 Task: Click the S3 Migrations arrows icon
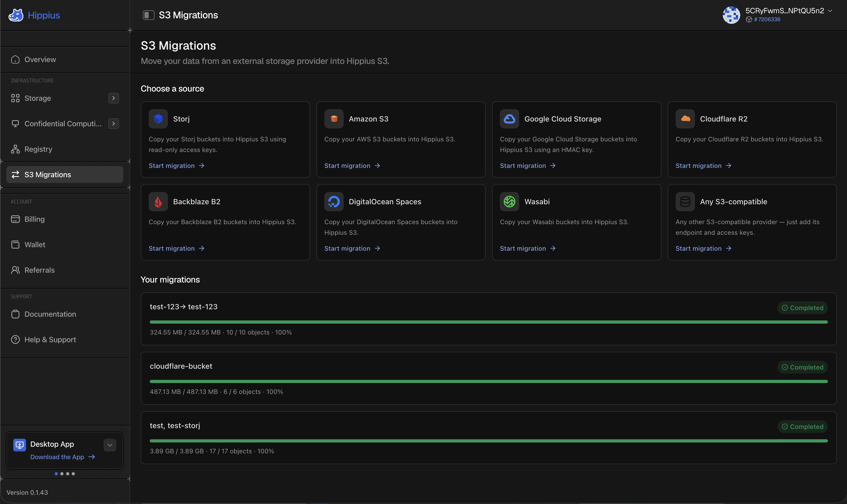[15, 175]
